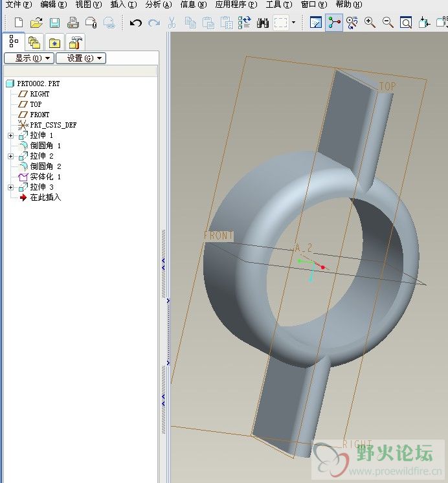Open the 信息(N) menu
Screen dimensions: 448x483
[194, 5]
